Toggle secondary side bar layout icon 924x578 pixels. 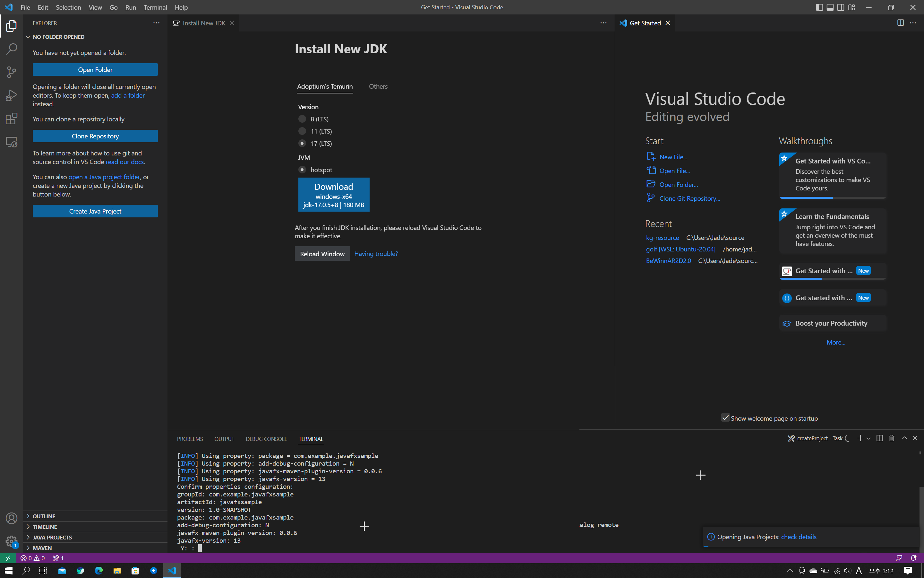point(841,7)
